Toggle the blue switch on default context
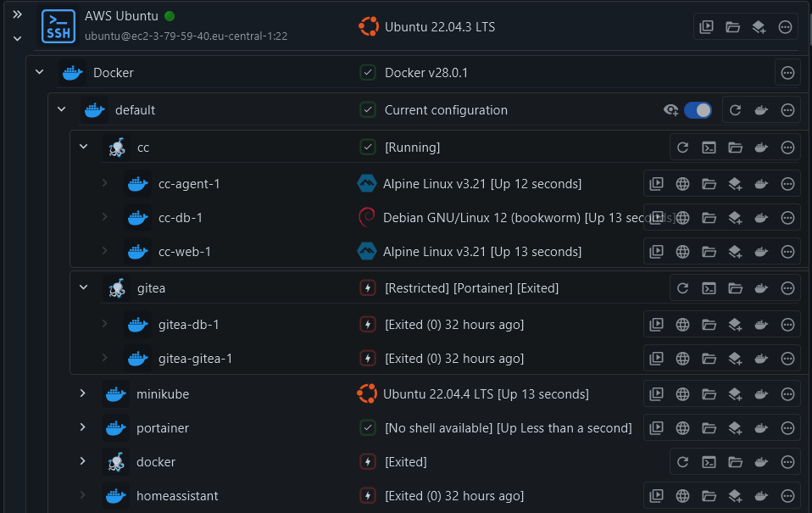Image resolution: width=812 pixels, height=513 pixels. [x=698, y=110]
